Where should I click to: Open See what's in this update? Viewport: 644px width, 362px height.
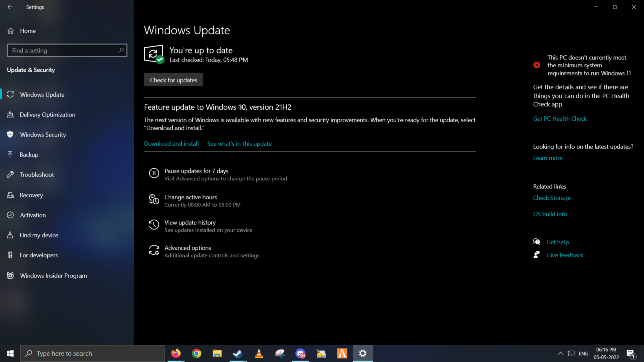click(x=239, y=144)
